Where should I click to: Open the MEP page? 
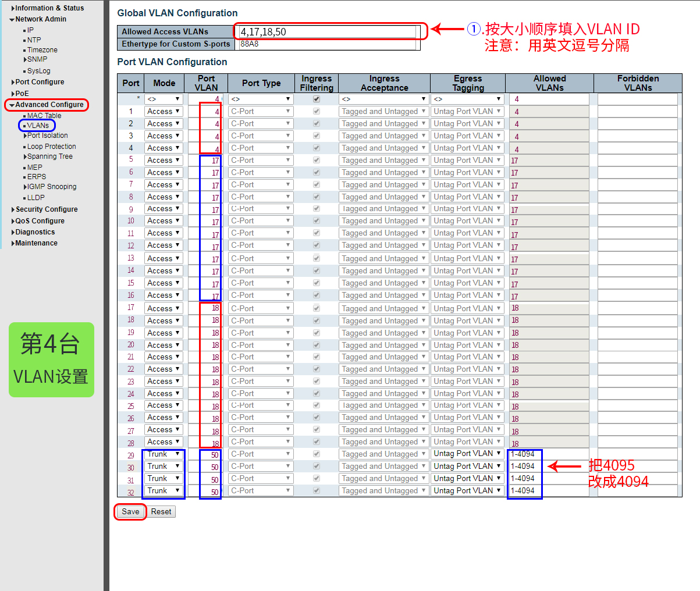coord(34,168)
